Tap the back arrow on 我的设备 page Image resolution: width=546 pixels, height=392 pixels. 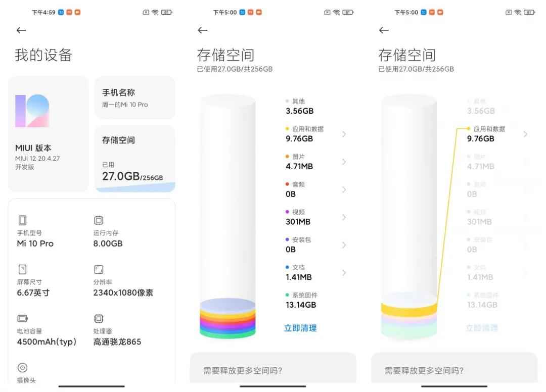(x=21, y=30)
